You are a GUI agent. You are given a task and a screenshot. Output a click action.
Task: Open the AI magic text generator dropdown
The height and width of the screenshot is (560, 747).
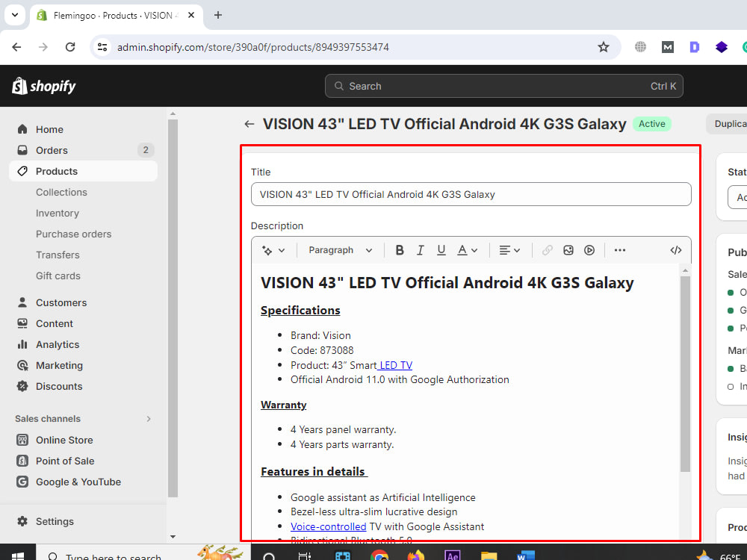coord(273,250)
